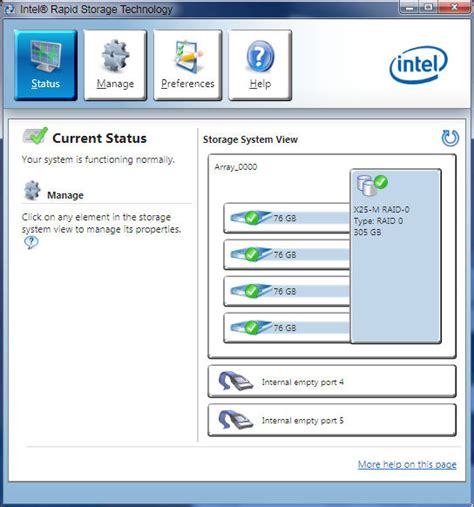Open the Help section
This screenshot has width=474, height=507.
point(260,65)
